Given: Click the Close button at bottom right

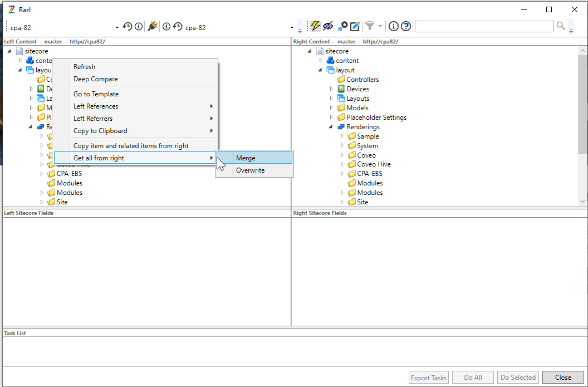Looking at the screenshot, I should coord(563,377).
